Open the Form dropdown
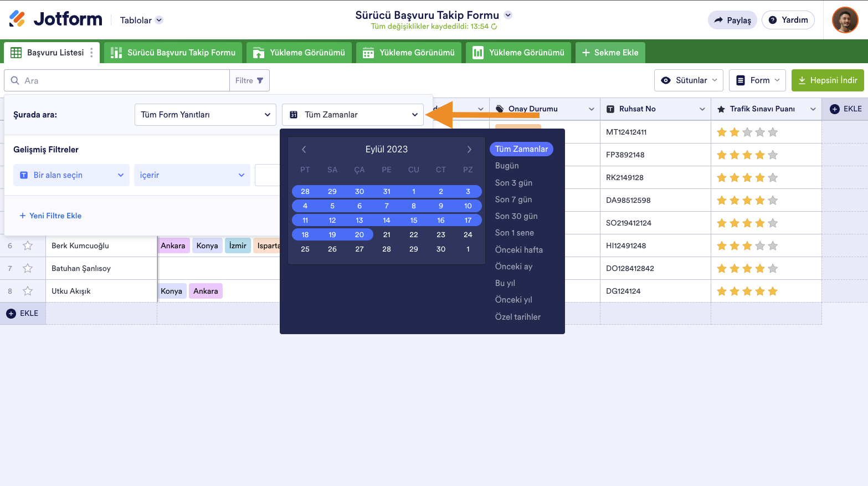 click(x=757, y=80)
